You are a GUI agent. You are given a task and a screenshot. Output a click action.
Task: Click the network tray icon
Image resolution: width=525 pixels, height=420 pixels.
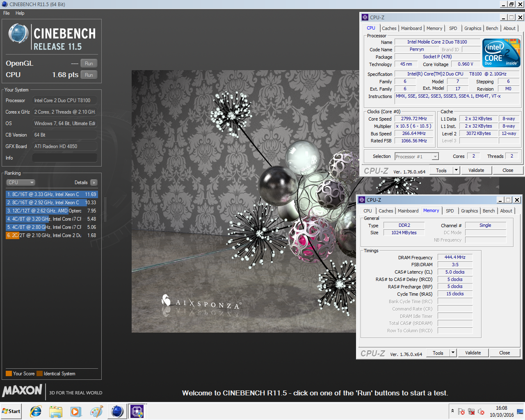471,411
